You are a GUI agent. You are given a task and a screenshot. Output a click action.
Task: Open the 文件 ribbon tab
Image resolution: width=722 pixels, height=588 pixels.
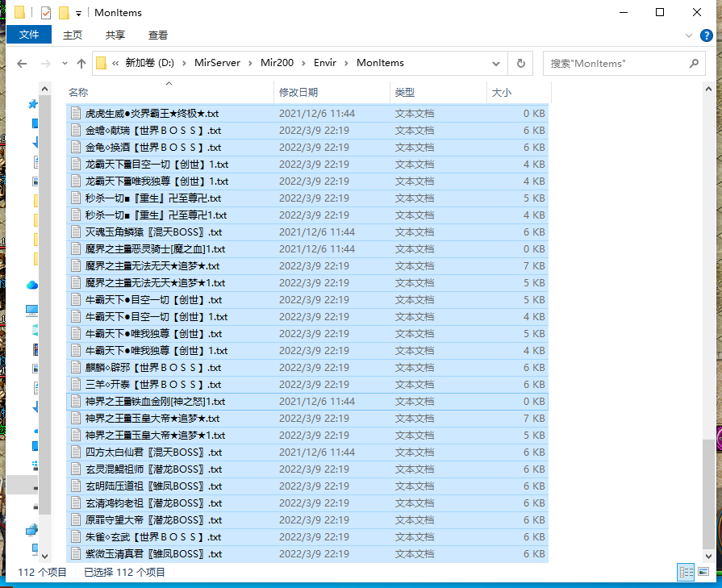tap(29, 35)
